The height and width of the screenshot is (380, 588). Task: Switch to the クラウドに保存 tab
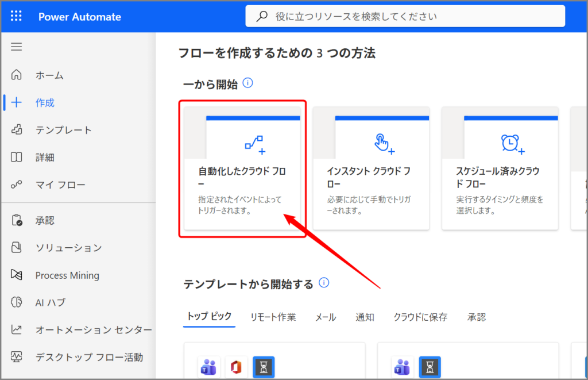point(420,317)
